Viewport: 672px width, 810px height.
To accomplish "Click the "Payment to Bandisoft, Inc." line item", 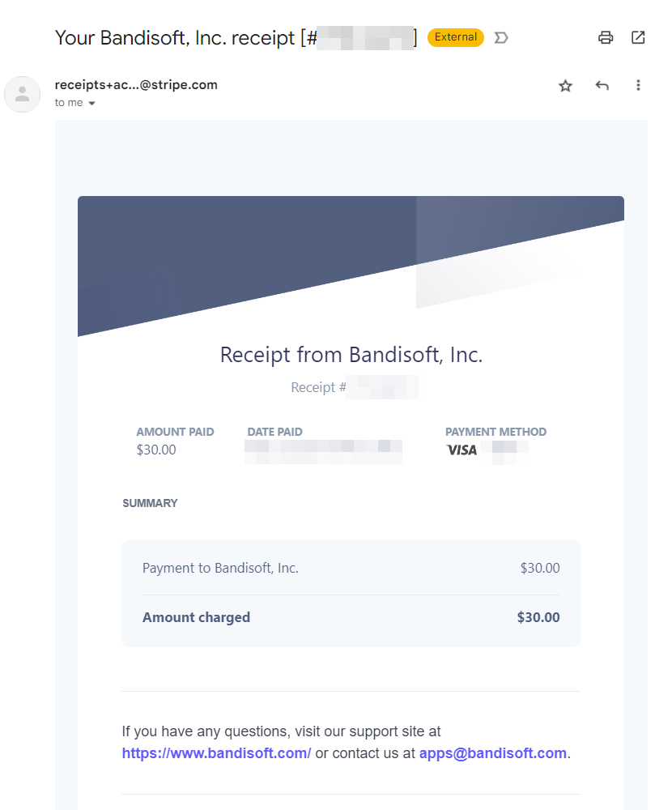I will tap(220, 568).
